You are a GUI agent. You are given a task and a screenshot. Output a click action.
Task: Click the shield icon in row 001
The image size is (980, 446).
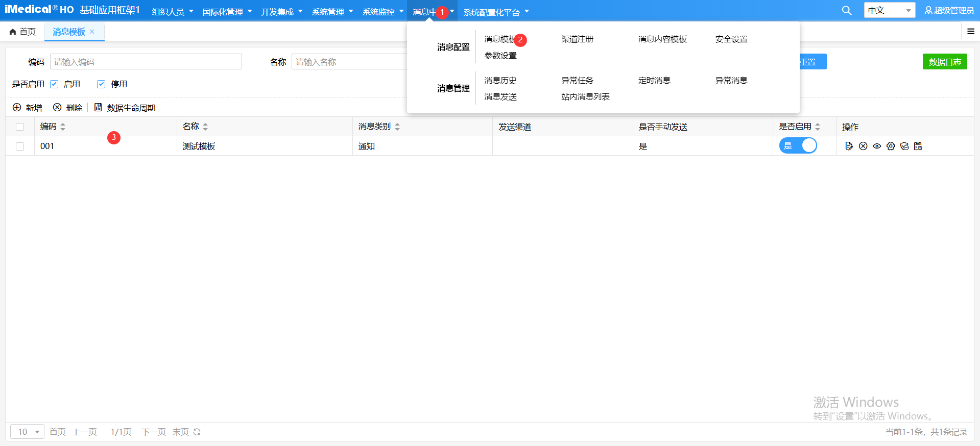click(904, 146)
